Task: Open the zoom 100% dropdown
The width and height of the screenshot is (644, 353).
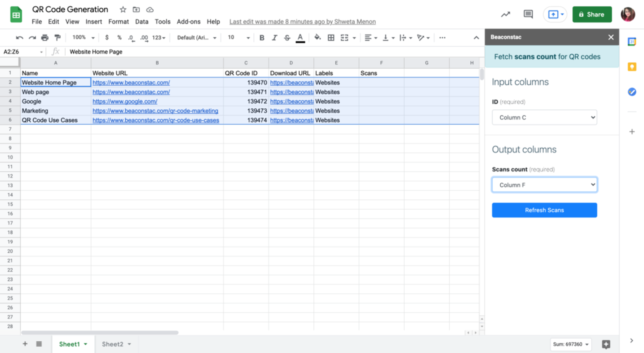Action: click(x=84, y=38)
